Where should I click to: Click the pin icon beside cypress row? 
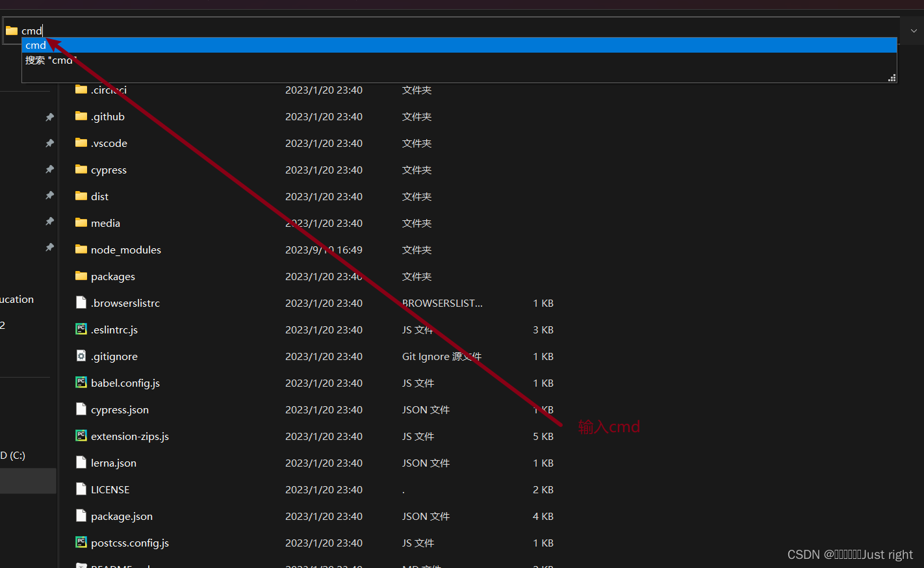(x=49, y=169)
